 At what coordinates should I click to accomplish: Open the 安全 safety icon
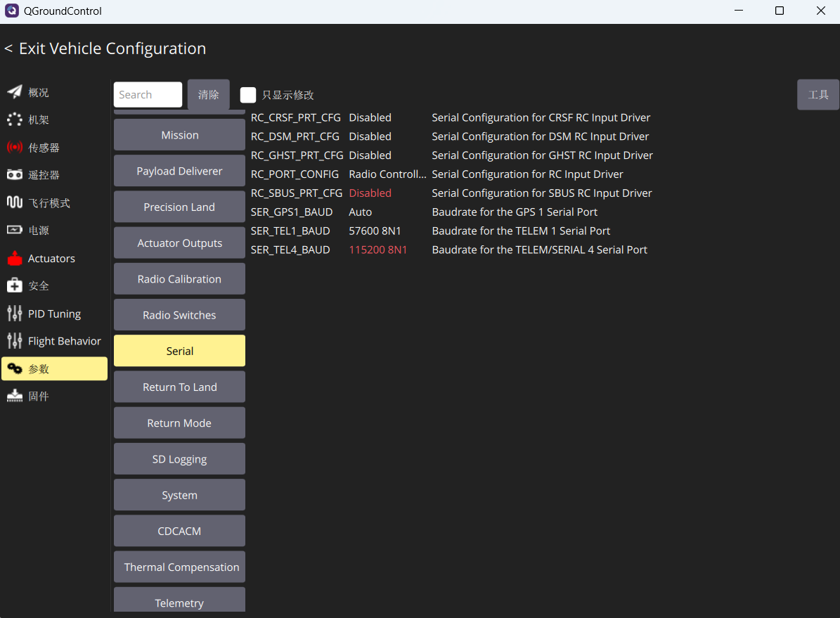pos(15,285)
